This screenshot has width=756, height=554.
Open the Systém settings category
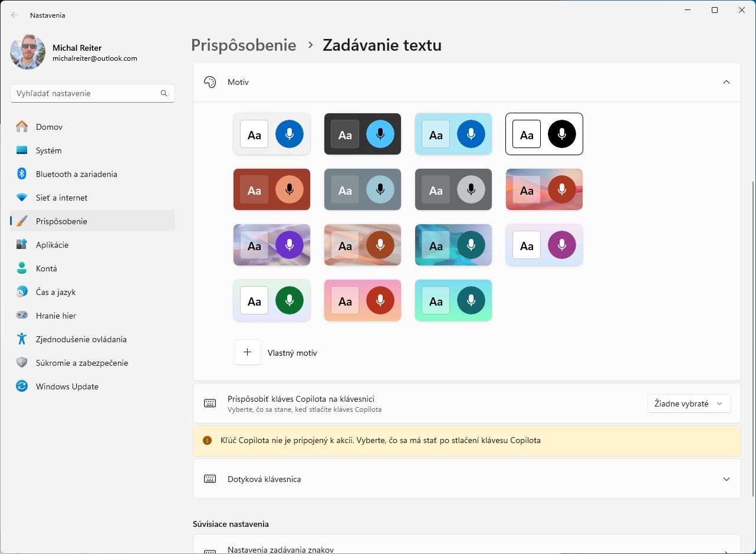(x=48, y=150)
